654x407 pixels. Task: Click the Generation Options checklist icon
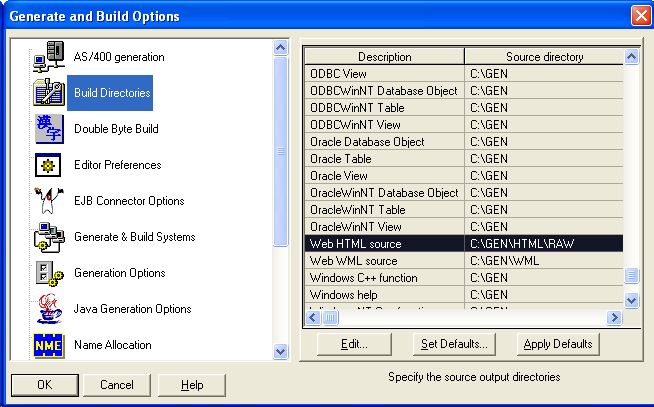coord(49,273)
